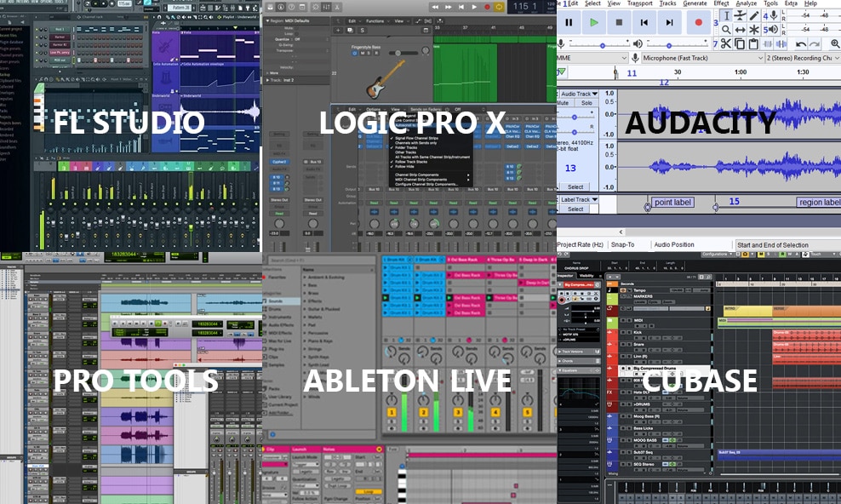Switch to the Visibility tab in Cubase
The height and width of the screenshot is (504, 841).
[x=586, y=276]
